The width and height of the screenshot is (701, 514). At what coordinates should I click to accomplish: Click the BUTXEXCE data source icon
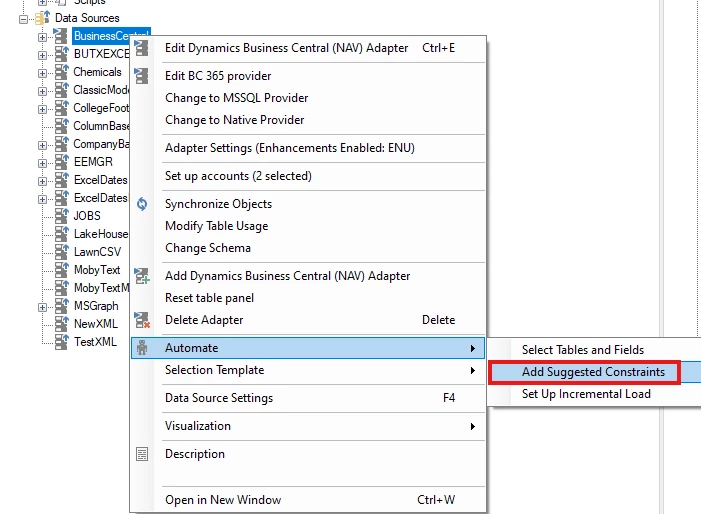coord(61,54)
